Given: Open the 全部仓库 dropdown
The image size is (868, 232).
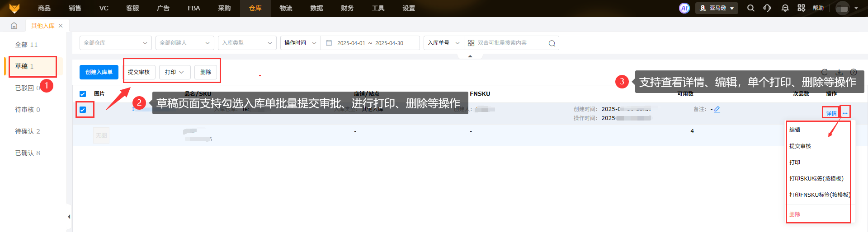Looking at the screenshot, I should click(116, 43).
